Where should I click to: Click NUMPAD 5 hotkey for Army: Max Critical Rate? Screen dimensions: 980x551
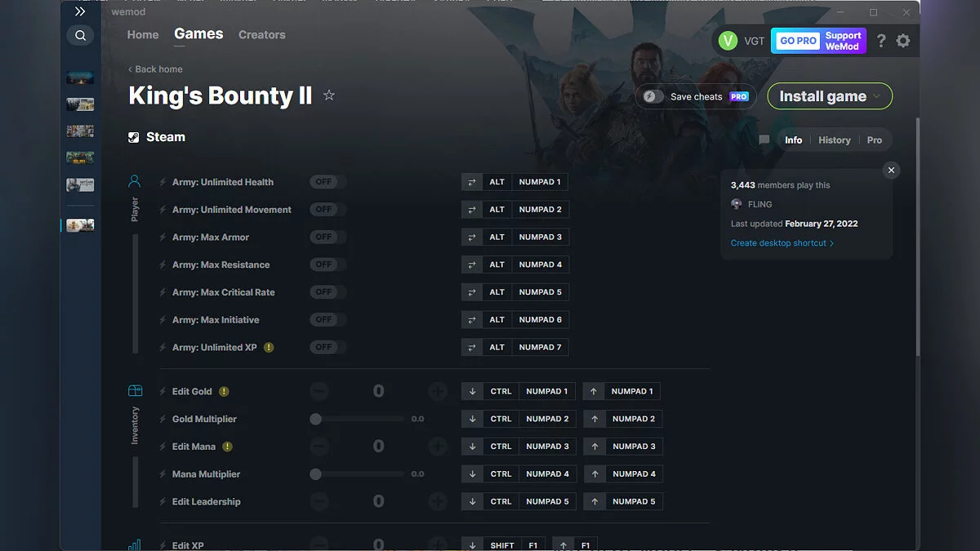(x=541, y=292)
